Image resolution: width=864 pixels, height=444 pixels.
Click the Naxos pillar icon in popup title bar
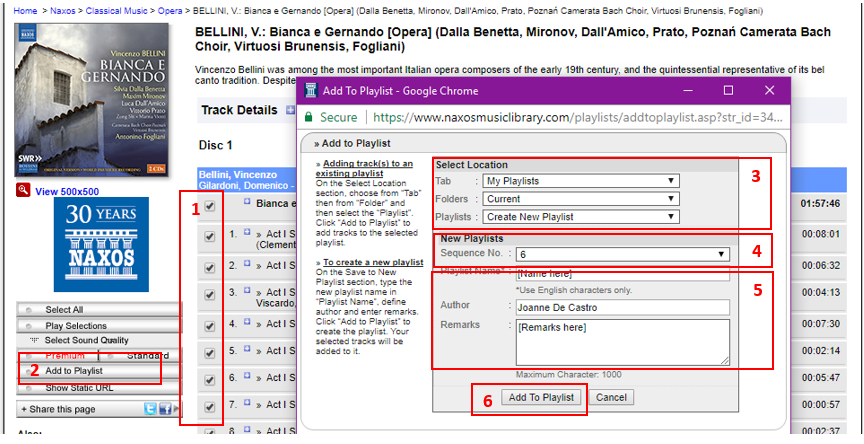[x=311, y=90]
